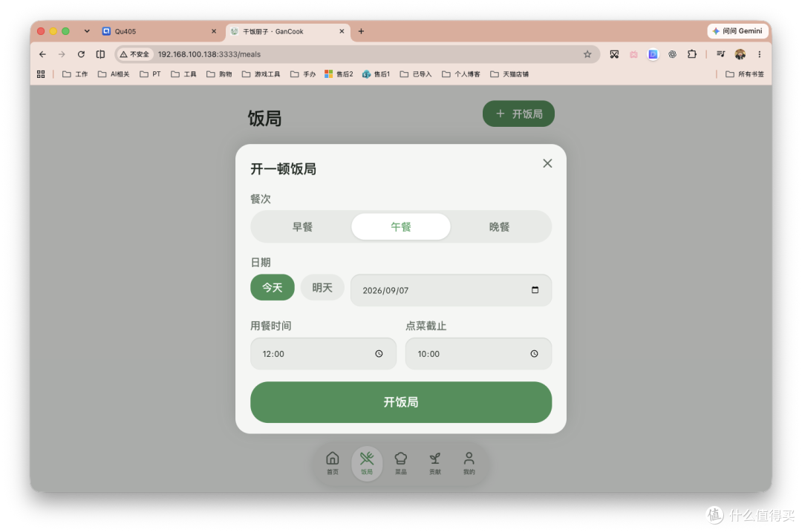
Task: Click the 不安全 security indicator
Action: coord(134,54)
